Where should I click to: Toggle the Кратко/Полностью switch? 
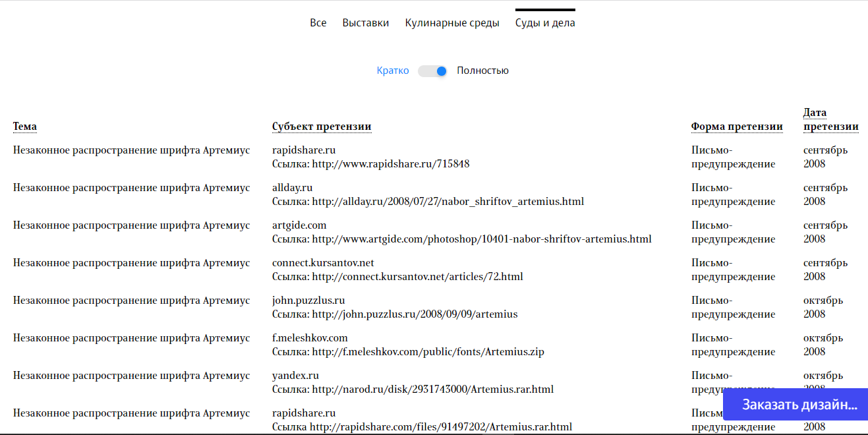point(432,71)
